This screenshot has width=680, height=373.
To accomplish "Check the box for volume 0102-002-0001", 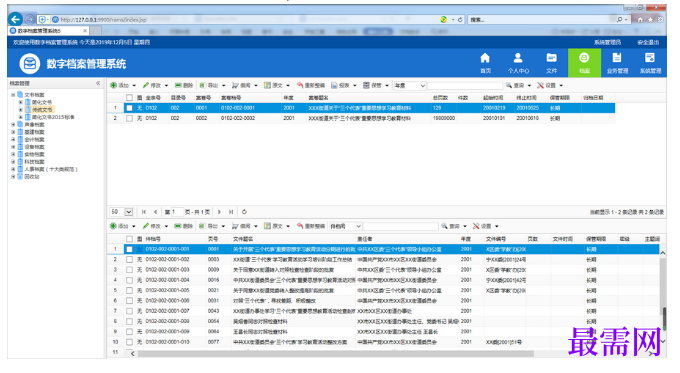I will click(129, 108).
